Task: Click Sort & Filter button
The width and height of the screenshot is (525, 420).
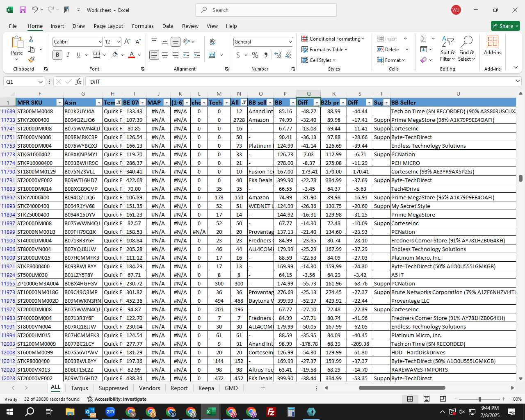Action: [x=447, y=49]
